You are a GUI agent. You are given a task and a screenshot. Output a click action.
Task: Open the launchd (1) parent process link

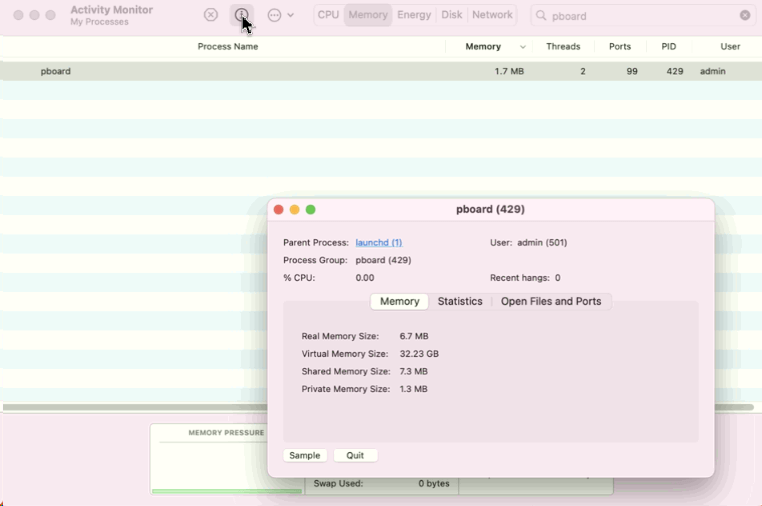tap(379, 243)
